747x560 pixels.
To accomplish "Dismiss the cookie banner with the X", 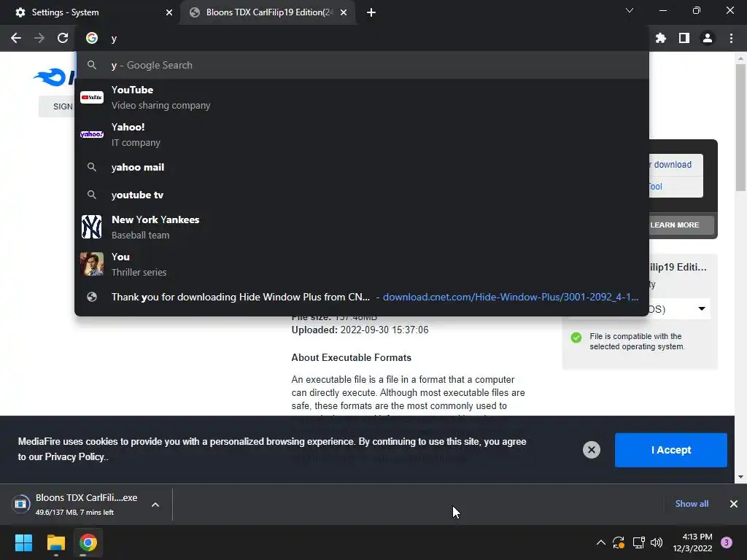I will click(591, 449).
